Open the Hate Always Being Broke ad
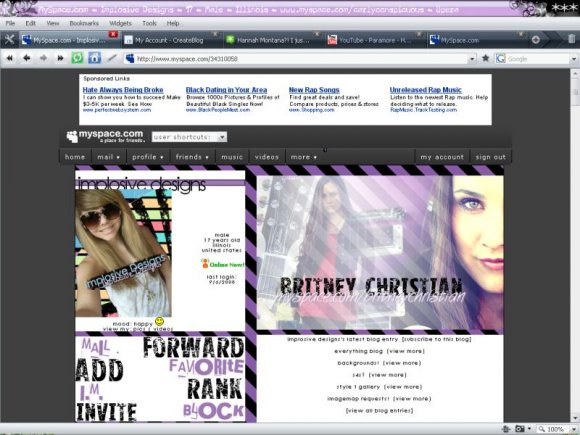The image size is (580, 435). point(123,90)
